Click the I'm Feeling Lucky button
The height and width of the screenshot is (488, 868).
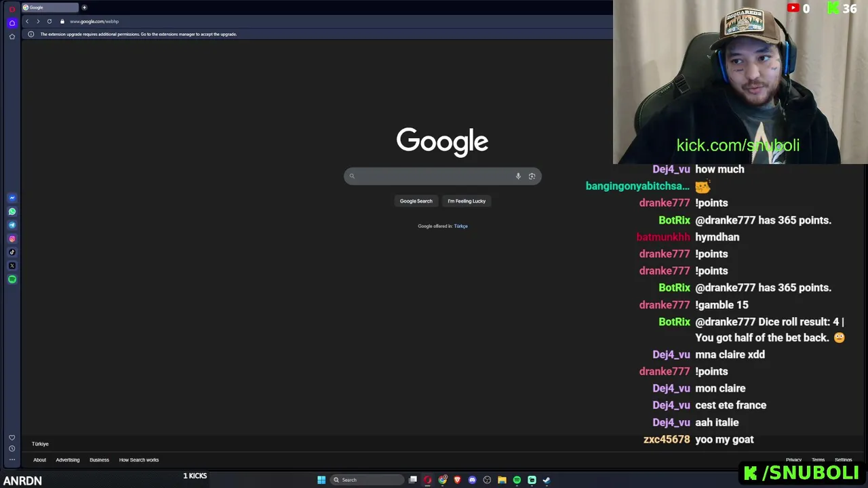click(467, 201)
